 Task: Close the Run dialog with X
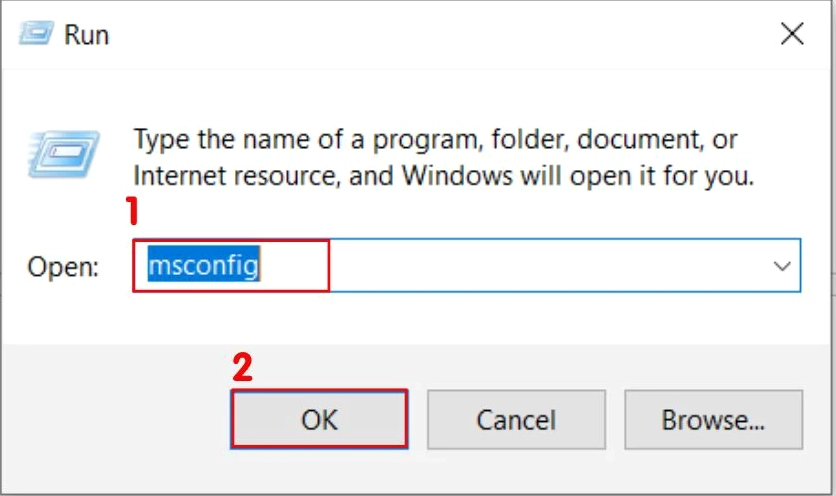pos(792,34)
